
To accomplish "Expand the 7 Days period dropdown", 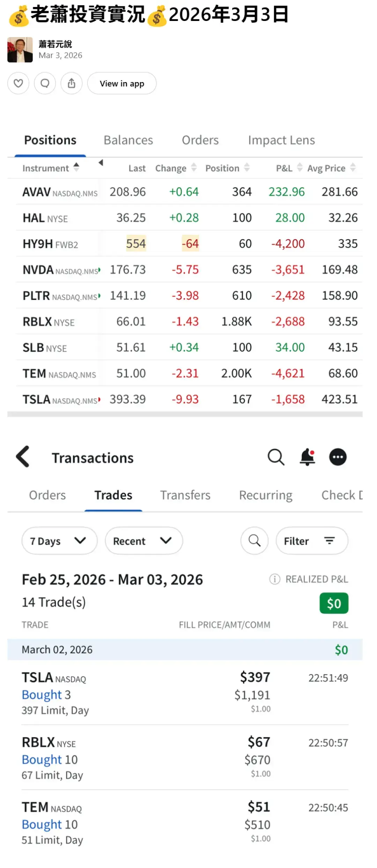I will pos(59,541).
